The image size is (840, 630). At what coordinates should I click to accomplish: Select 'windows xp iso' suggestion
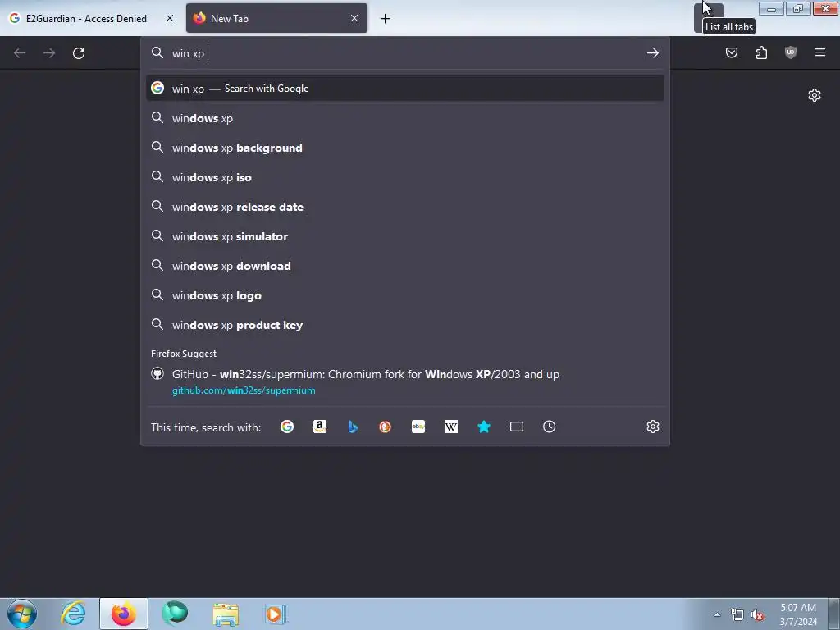click(x=405, y=177)
